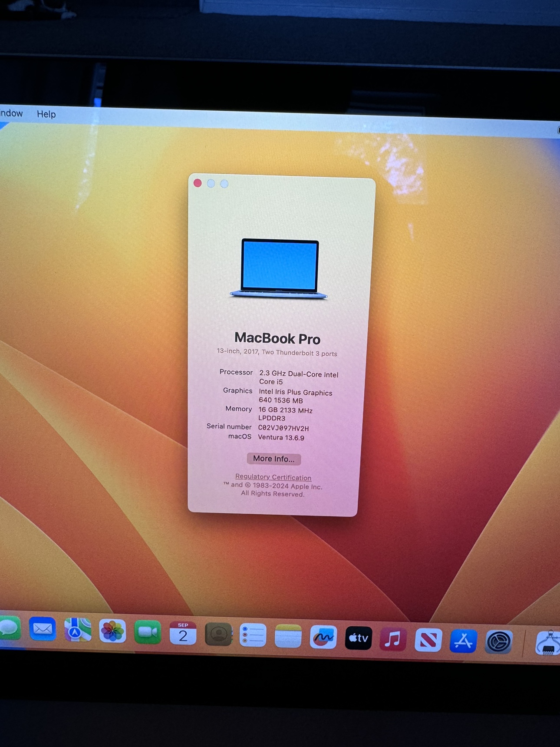Click the Processor label
Screen dimensions: 560x747
pyautogui.click(x=236, y=372)
